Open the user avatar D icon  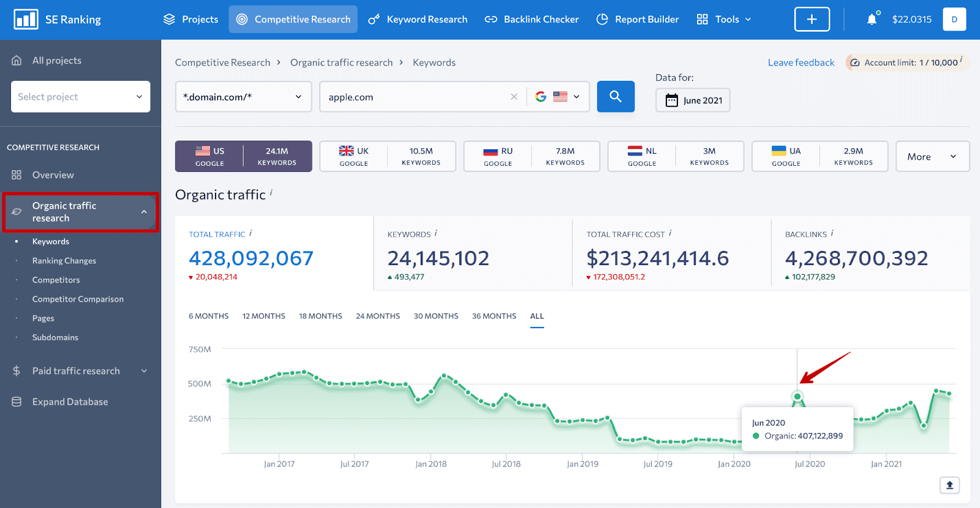954,20
